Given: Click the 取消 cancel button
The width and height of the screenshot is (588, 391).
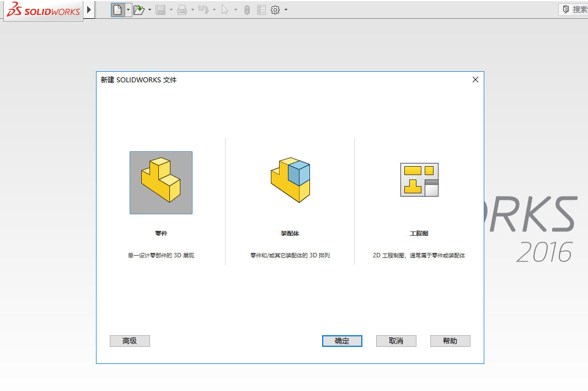Looking at the screenshot, I should [396, 341].
